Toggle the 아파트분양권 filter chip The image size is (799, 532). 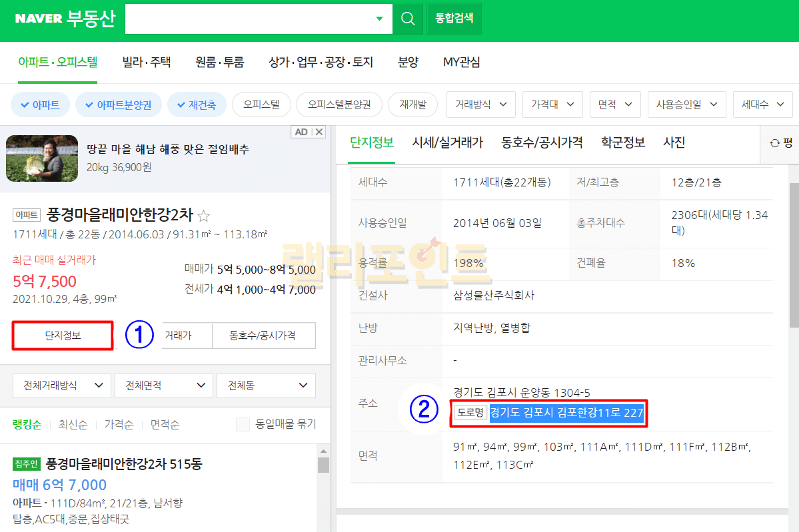[117, 105]
